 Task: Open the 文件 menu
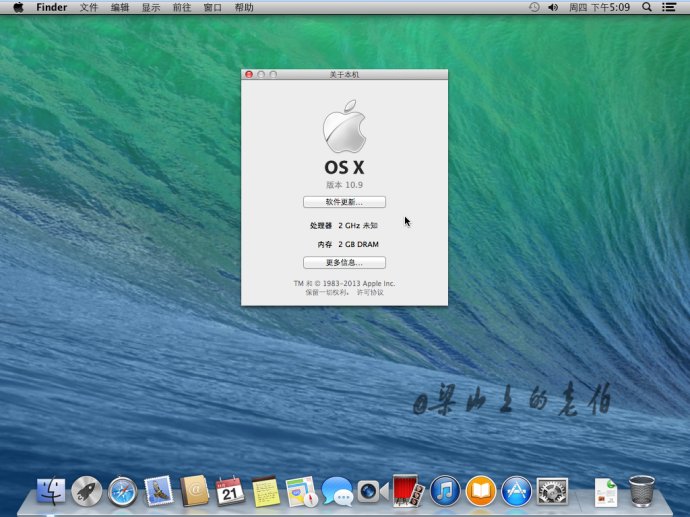coord(88,7)
